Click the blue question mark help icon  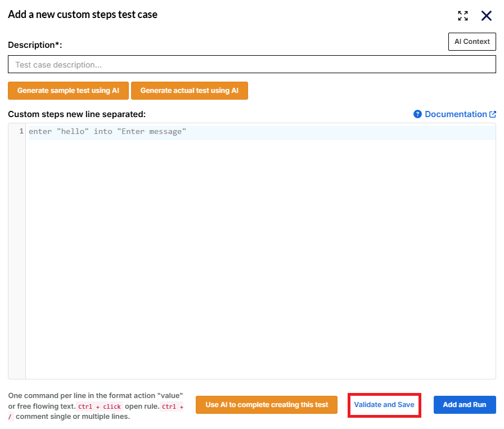click(x=417, y=114)
